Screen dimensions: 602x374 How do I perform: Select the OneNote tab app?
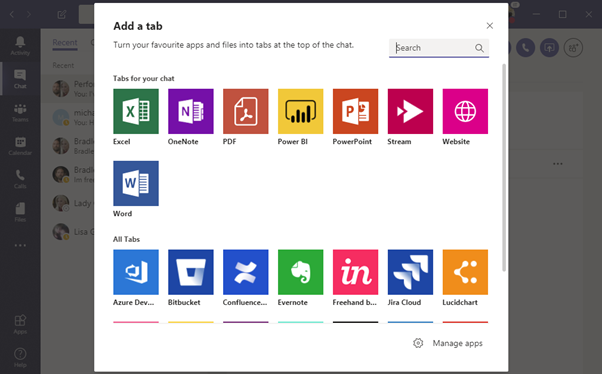(190, 111)
